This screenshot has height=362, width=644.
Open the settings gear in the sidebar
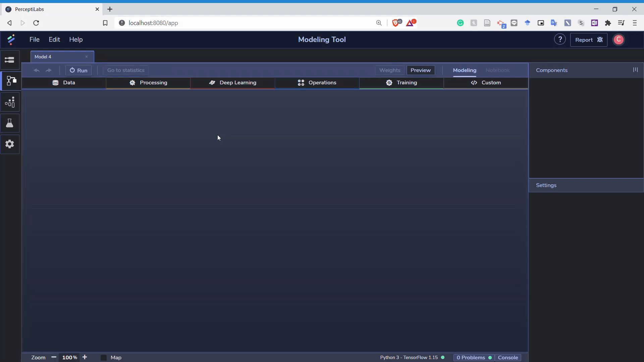pyautogui.click(x=10, y=144)
